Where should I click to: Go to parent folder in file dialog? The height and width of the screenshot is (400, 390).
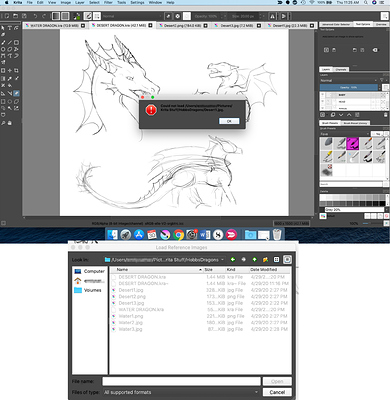pos(254,259)
